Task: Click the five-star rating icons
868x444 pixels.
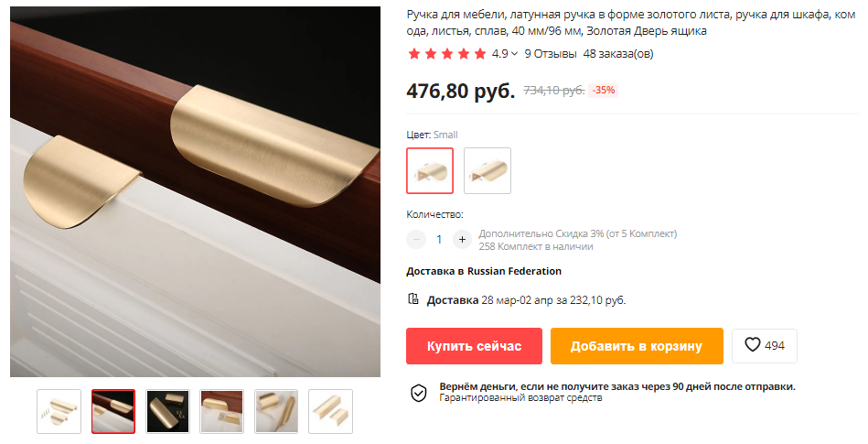Action: 446,54
